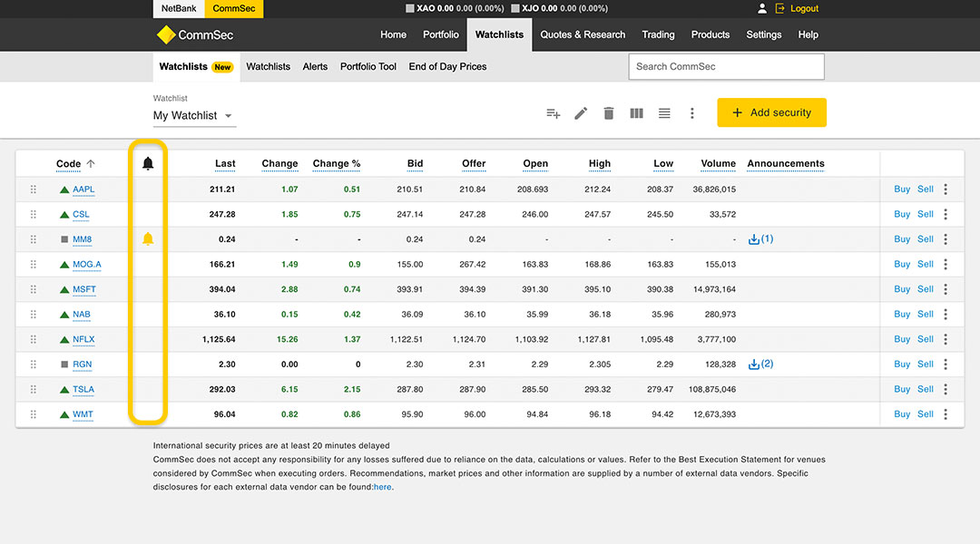This screenshot has height=544, width=980.
Task: Expand the My Watchlist dropdown
Action: click(192, 115)
